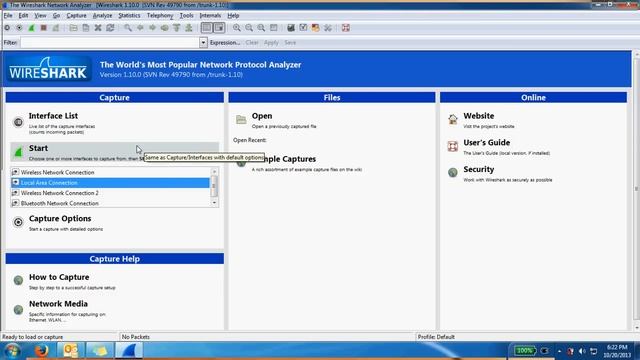This screenshot has height=360, width=640.
Task: Click the go back arrow toolbar icon
Action: click(140, 28)
